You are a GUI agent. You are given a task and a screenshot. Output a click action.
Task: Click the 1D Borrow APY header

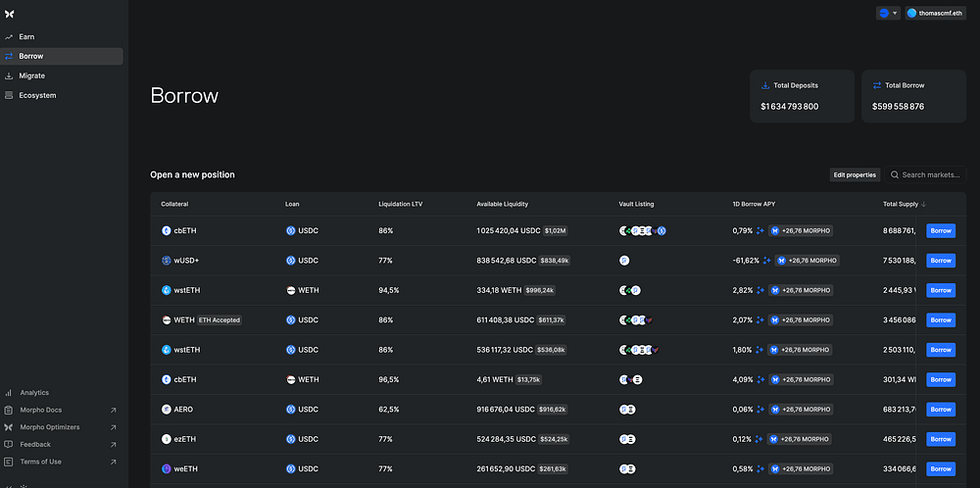coord(754,205)
